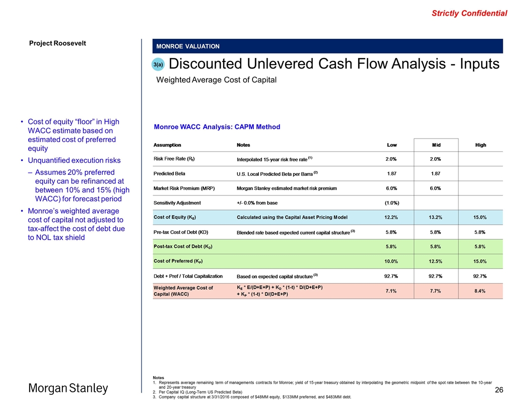This screenshot has width=532, height=411.
Task: Select the Low column header
Action: pyautogui.click(x=392, y=145)
